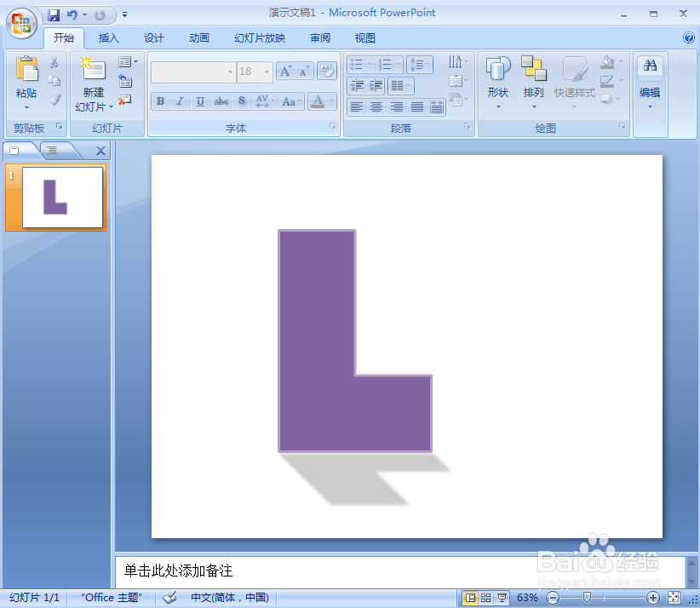Open the Paragraph dialog launcher
This screenshot has width=700, height=608.
[467, 126]
